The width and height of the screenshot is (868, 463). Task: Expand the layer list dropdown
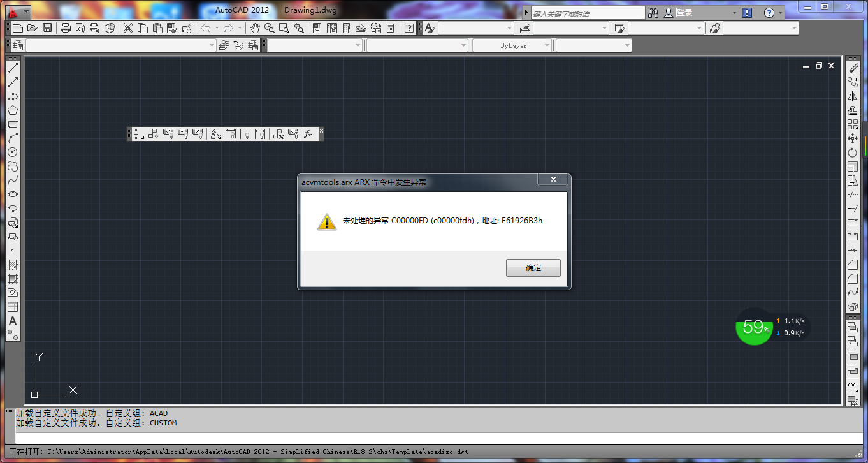(212, 45)
